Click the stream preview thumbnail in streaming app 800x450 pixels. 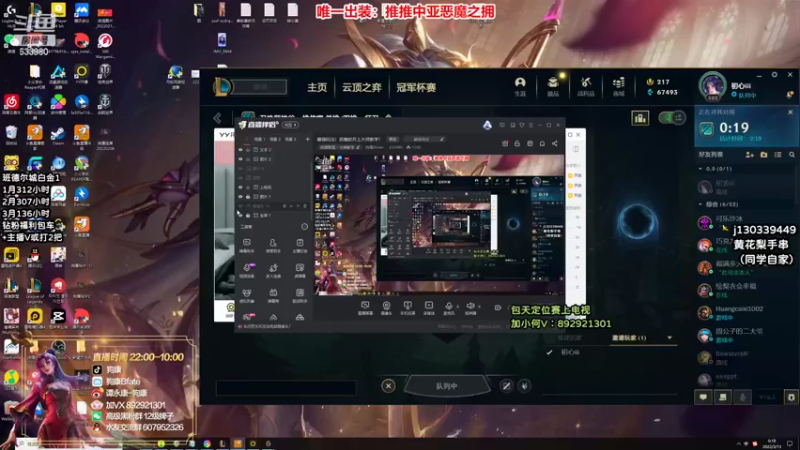pyautogui.click(x=439, y=224)
